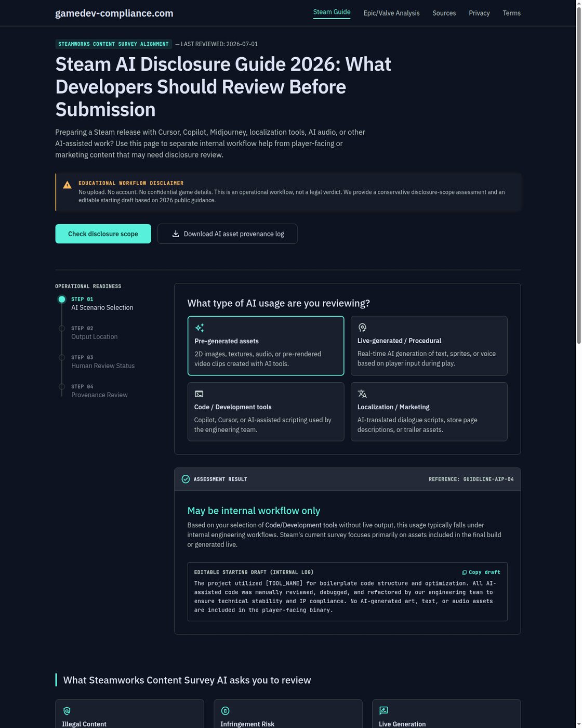This screenshot has height=728, width=582.
Task: Click the terminal icon on Code / Development tools
Action: point(199,394)
